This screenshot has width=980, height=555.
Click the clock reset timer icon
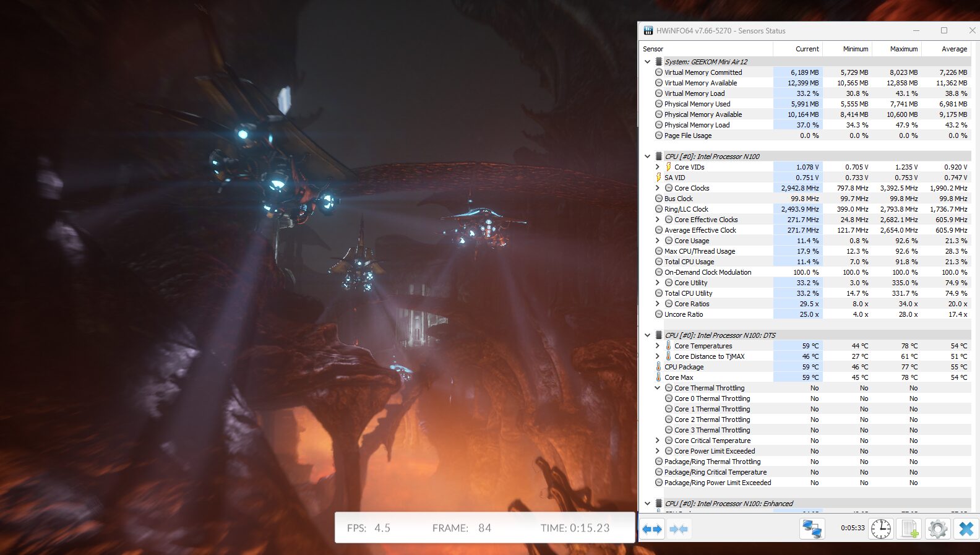(x=881, y=529)
